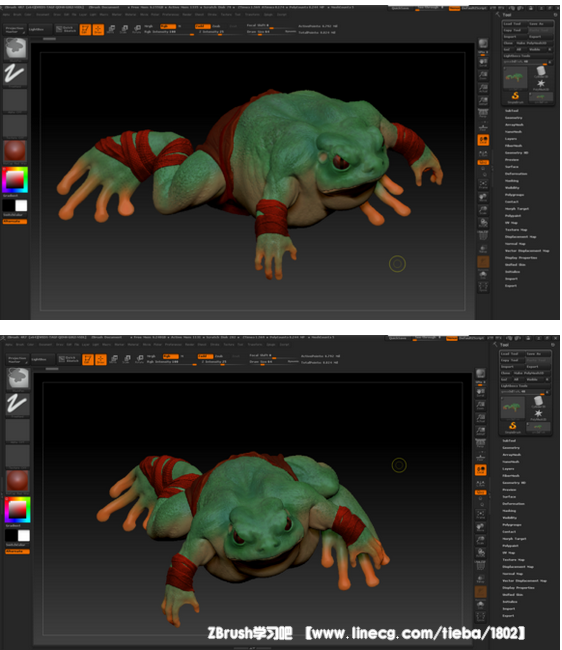The height and width of the screenshot is (650, 562).
Task: Expand SubTool section in bottom screenshot
Action: click(x=509, y=441)
